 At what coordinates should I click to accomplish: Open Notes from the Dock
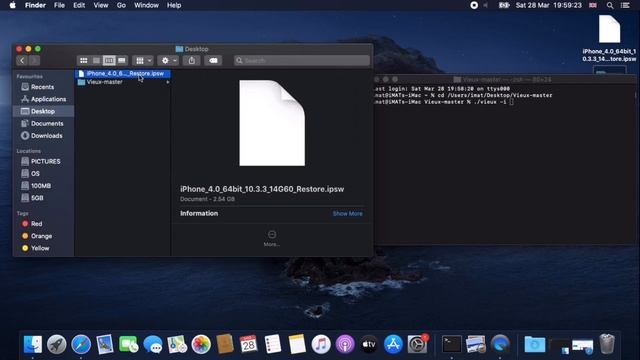(x=297, y=344)
